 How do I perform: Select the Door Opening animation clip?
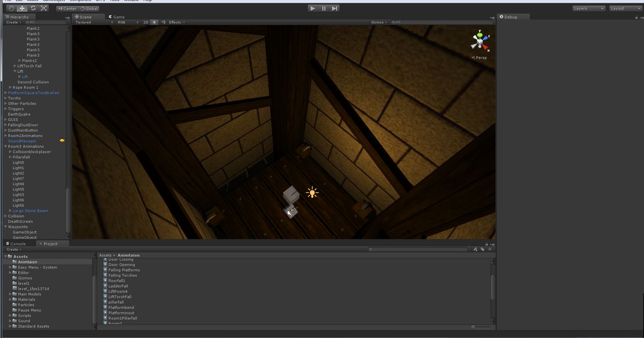[x=121, y=264]
